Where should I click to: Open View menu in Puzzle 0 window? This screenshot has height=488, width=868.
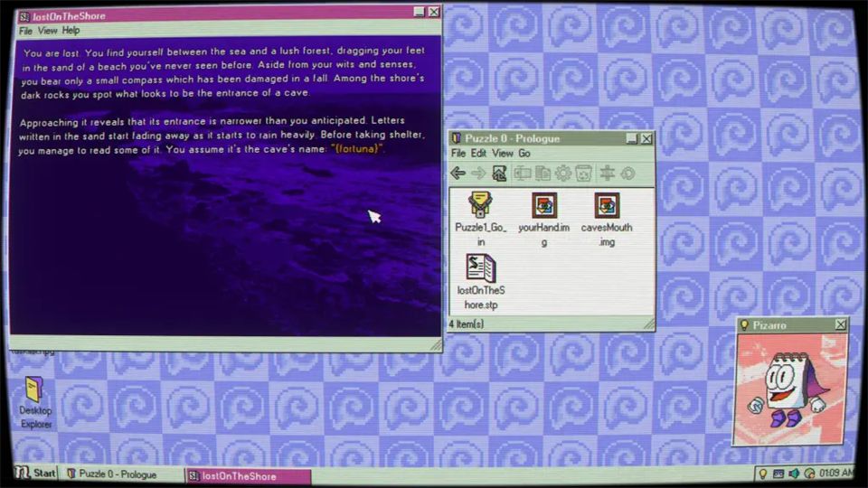point(502,154)
